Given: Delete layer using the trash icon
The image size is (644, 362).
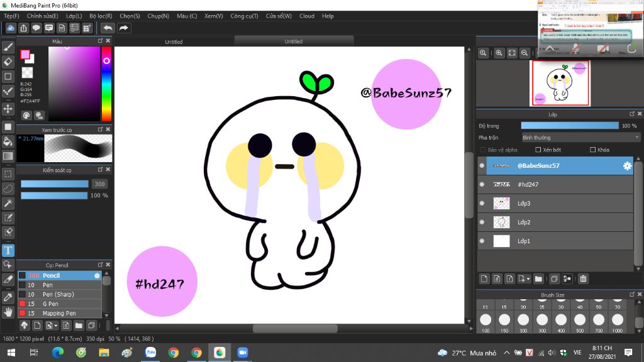Looking at the screenshot, I should [x=583, y=278].
